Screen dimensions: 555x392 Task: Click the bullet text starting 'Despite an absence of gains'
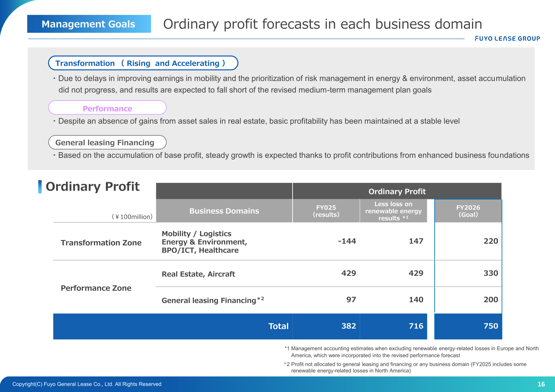(256, 121)
